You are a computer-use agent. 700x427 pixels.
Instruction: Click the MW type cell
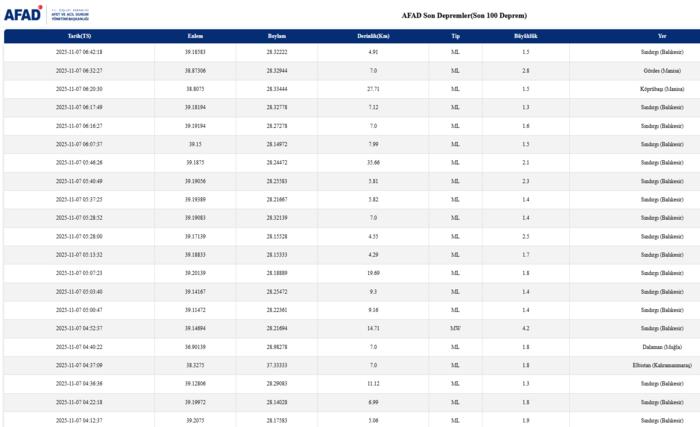(x=455, y=328)
